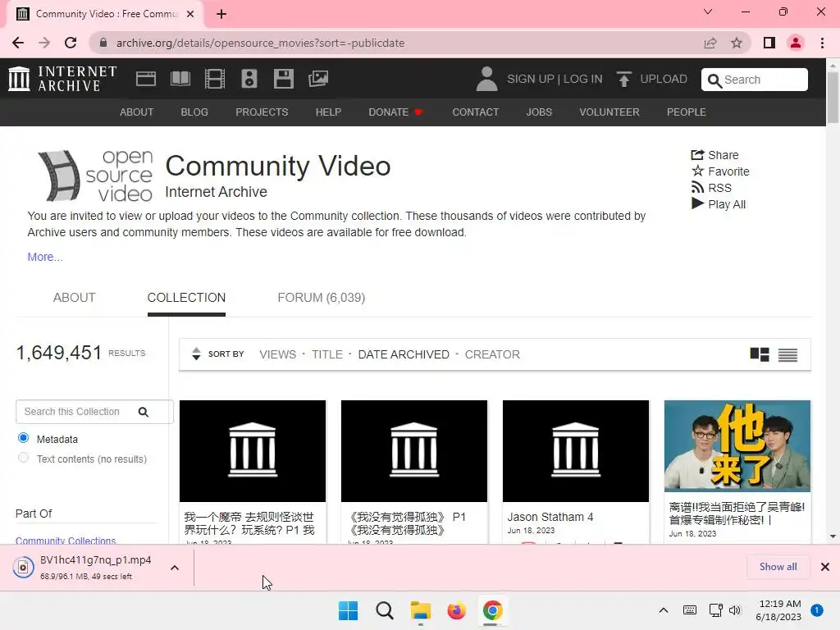Image resolution: width=840 pixels, height=630 pixels.
Task: Open the Community Collections link
Action: point(66,540)
